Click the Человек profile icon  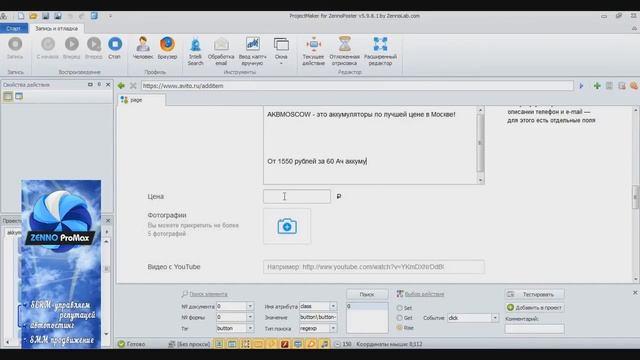point(143,48)
